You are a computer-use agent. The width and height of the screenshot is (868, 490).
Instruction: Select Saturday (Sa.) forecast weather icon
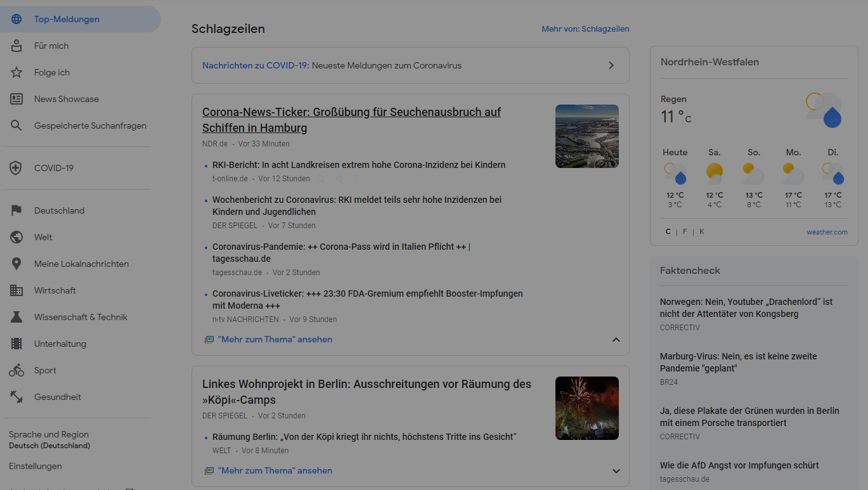pos(715,173)
